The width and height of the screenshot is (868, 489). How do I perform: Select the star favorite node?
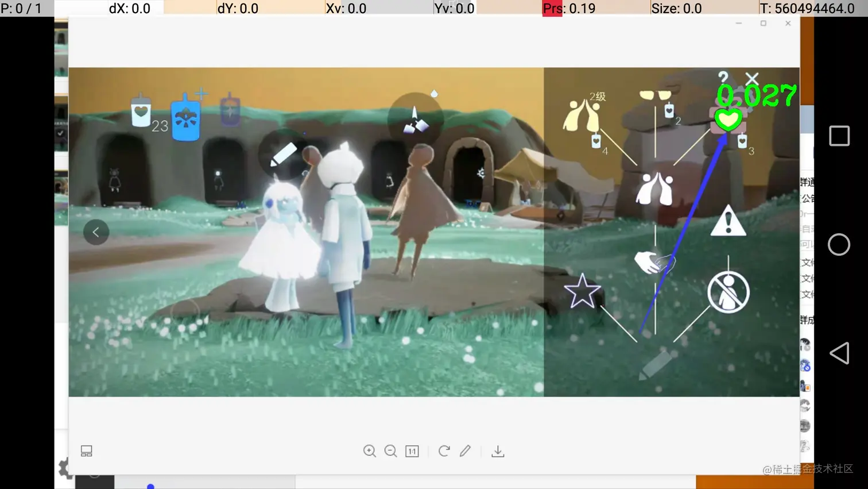pyautogui.click(x=582, y=291)
